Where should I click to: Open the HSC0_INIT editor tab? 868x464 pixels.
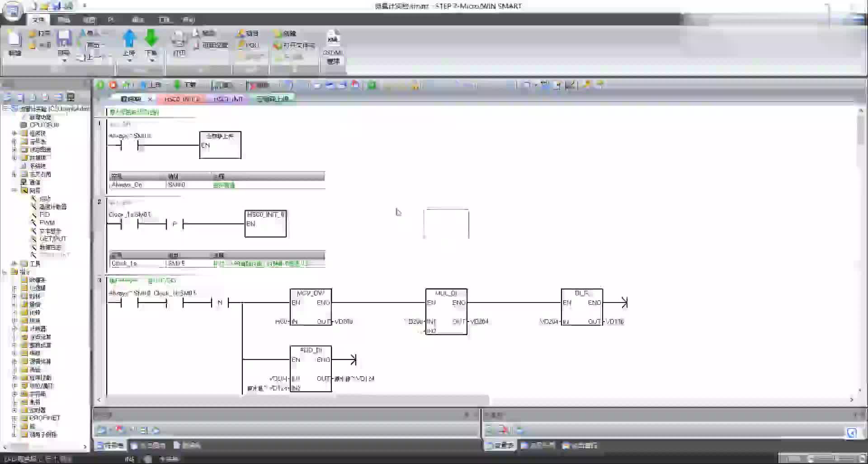tap(228, 99)
